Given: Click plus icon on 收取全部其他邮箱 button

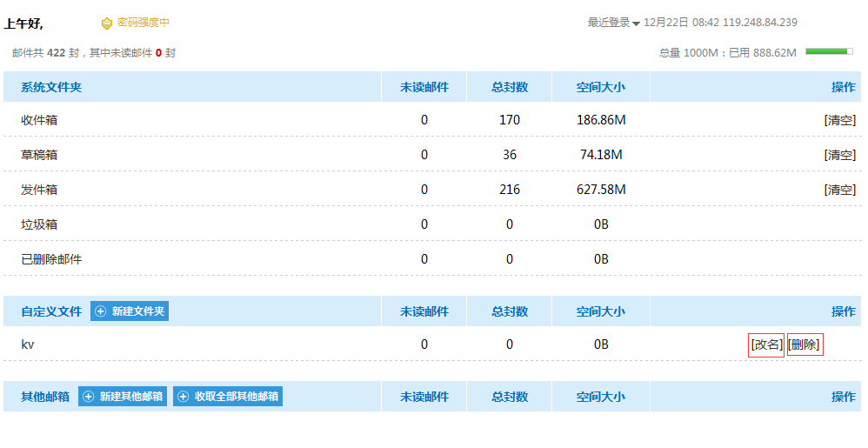Looking at the screenshot, I should tap(183, 397).
